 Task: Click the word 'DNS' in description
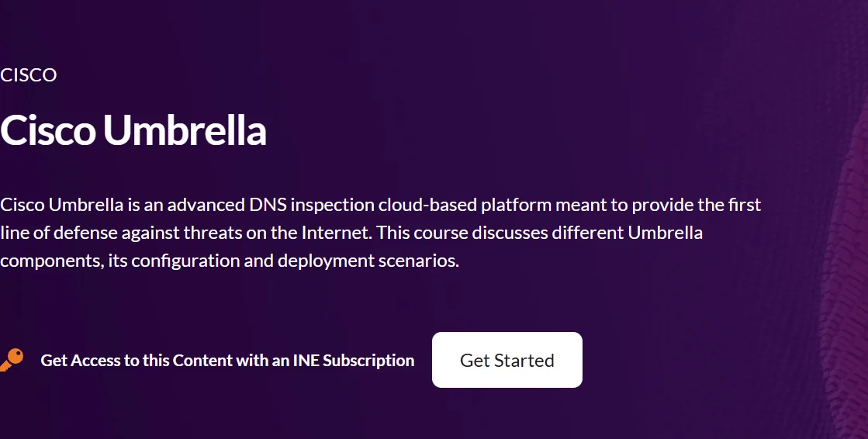tap(268, 205)
